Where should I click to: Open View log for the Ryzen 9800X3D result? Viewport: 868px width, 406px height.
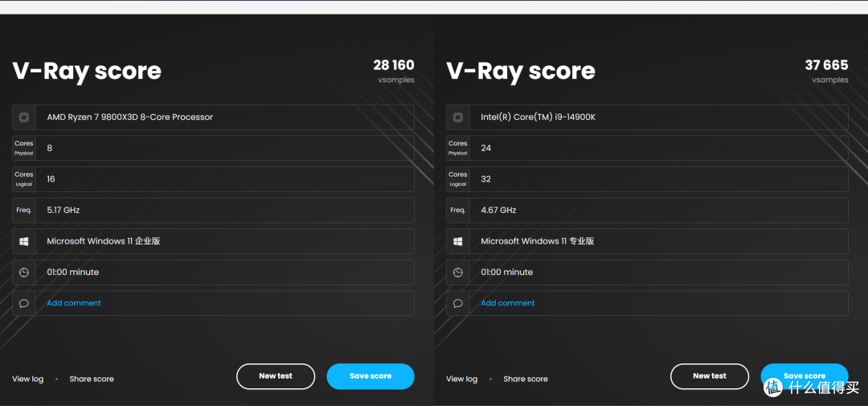pyautogui.click(x=27, y=379)
